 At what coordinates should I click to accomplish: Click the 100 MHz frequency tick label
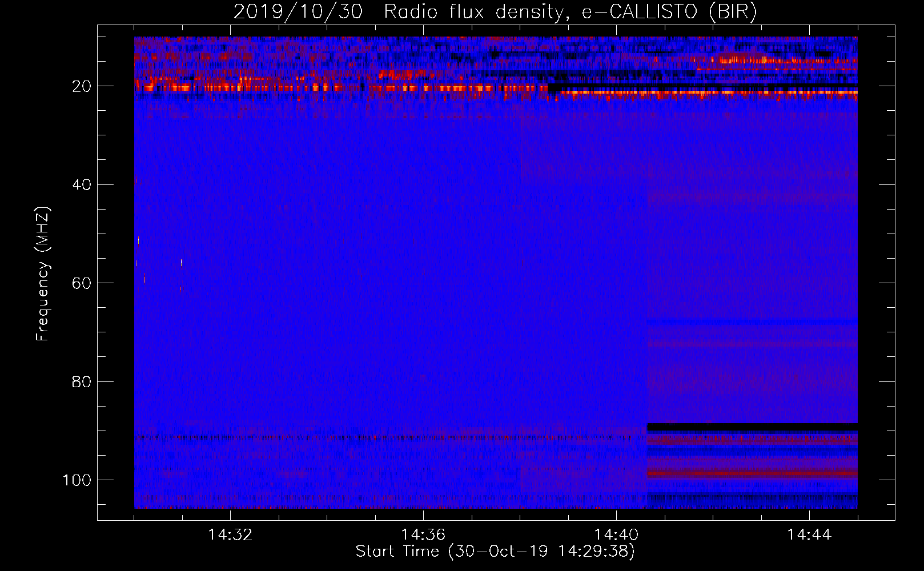coord(77,480)
